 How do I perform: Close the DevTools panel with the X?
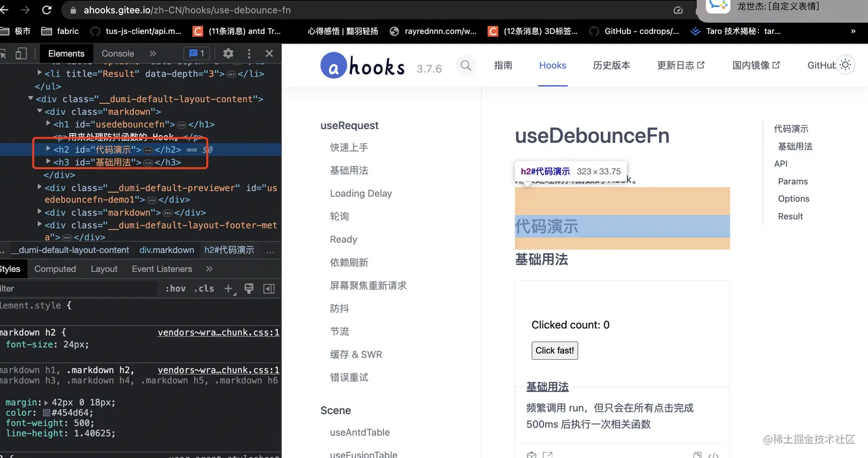click(x=269, y=53)
